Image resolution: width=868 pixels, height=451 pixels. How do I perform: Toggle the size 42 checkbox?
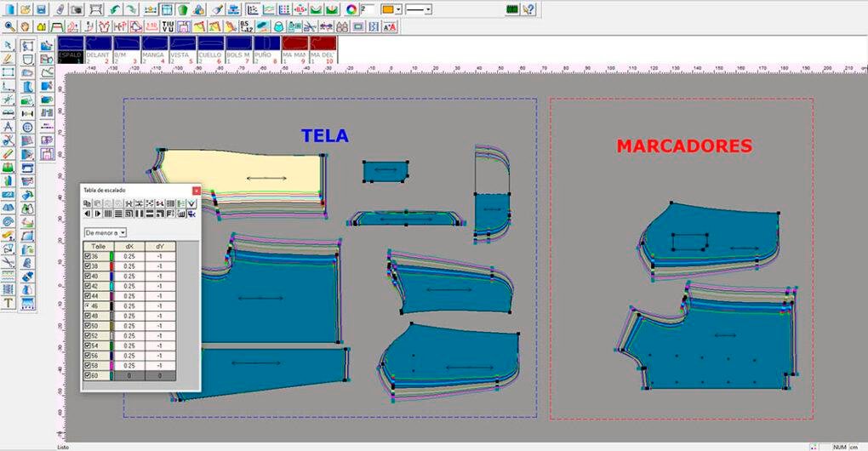click(88, 286)
